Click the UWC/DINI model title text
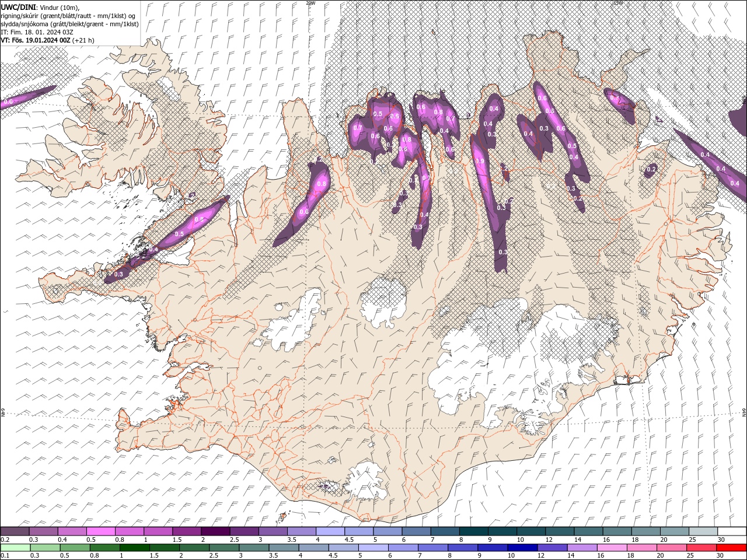The width and height of the screenshot is (747, 560). 19,6
